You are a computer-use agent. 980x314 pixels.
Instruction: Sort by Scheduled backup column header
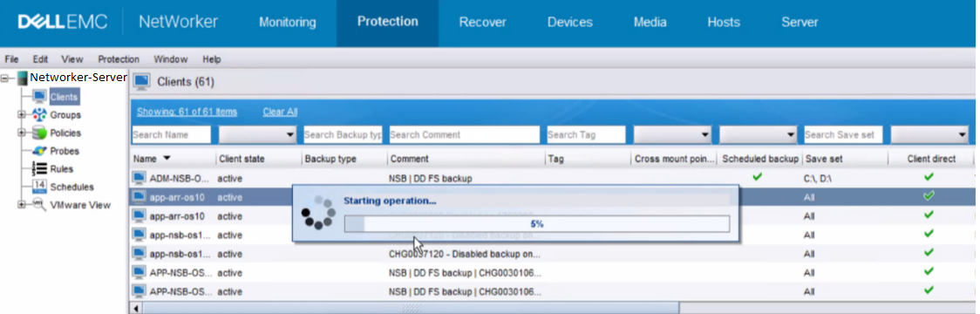coord(759,159)
